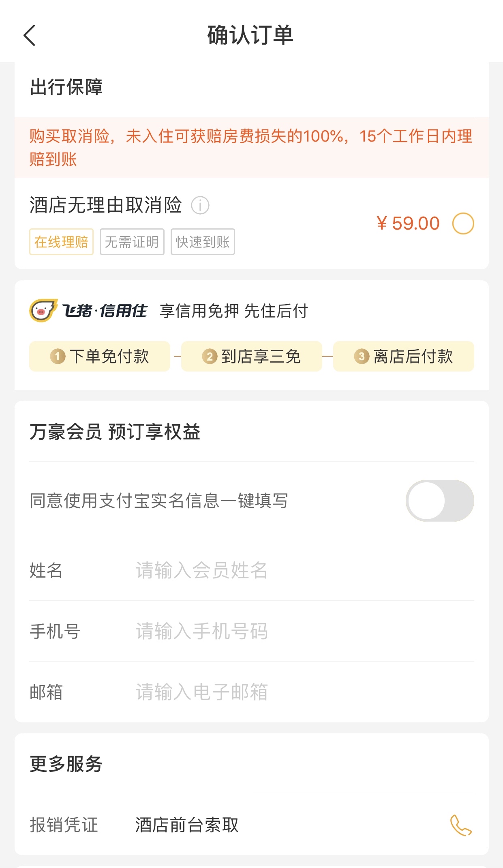Tap the 快速到账 tag
Screen dimensions: 503x868
(203, 242)
